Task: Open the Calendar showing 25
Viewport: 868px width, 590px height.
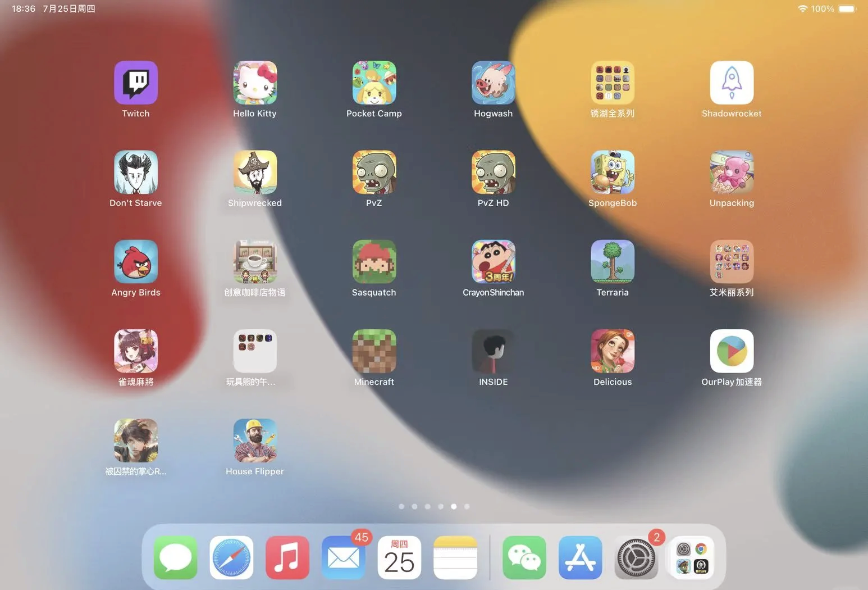Action: coord(399,557)
